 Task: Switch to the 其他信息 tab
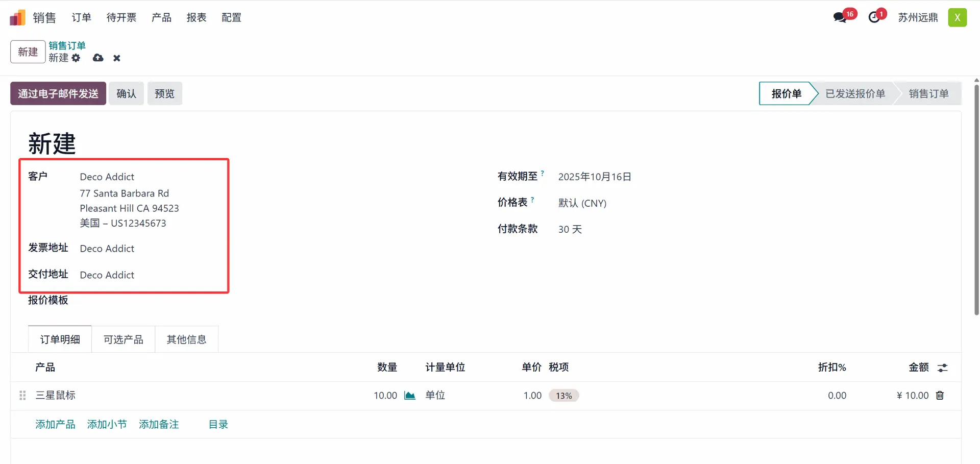pos(186,340)
